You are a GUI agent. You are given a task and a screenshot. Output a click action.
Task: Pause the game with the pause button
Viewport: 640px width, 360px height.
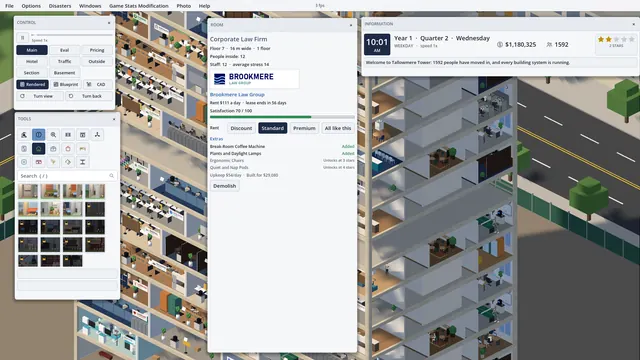click(22, 38)
